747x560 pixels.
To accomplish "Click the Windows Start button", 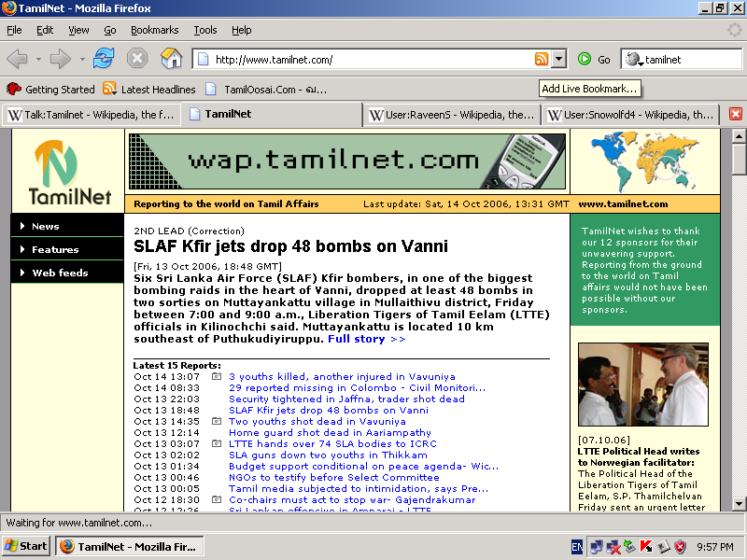I will (26, 546).
